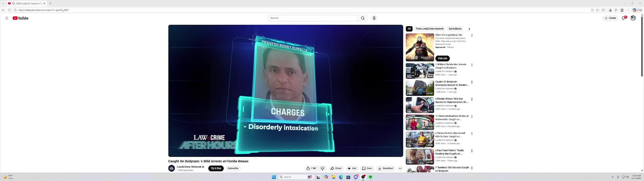The width and height of the screenshot is (644, 181).
Task: Open 6 Times Parents Abandoned Kids title
Action: 450,135
